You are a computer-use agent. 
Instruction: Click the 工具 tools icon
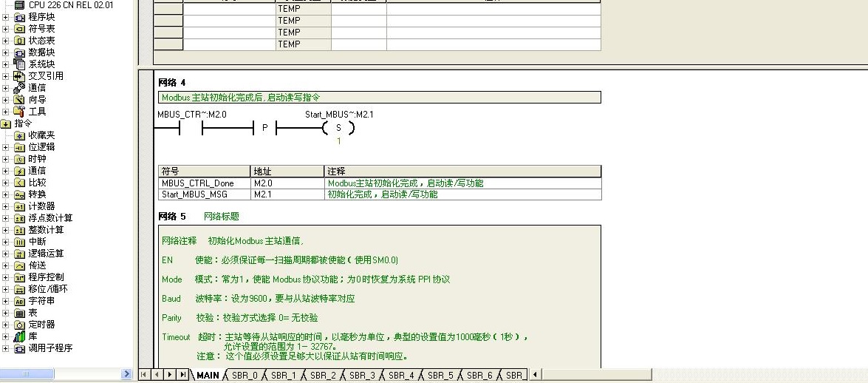point(19,112)
